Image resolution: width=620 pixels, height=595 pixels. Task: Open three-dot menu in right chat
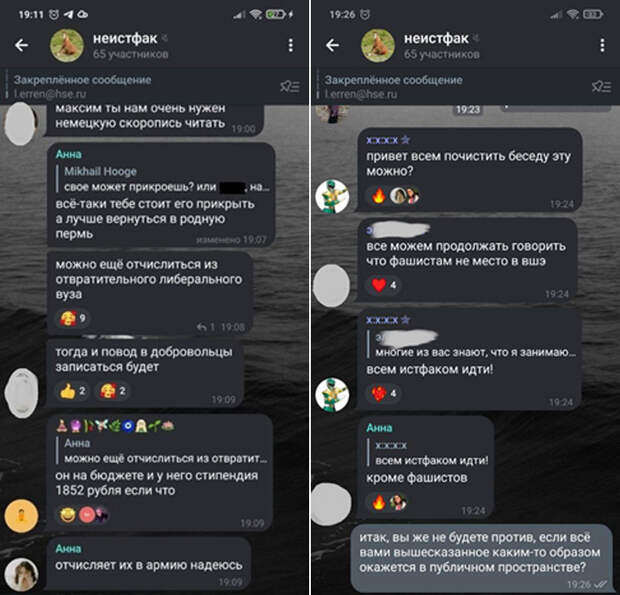coord(602,45)
